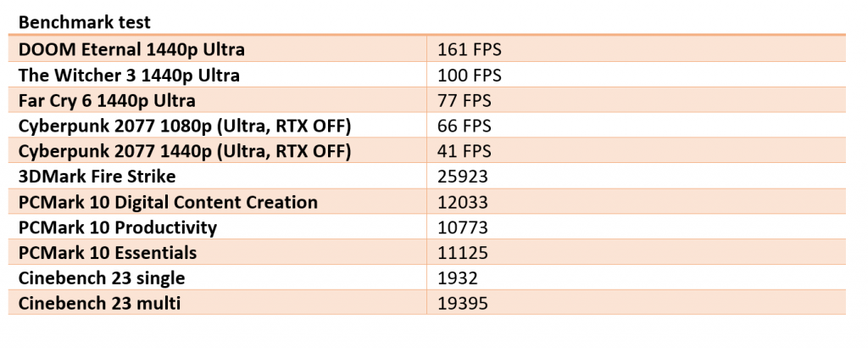Image resolution: width=868 pixels, height=348 pixels.
Task: Select the Cyberpunk 2077 1440p row label
Action: [x=184, y=151]
